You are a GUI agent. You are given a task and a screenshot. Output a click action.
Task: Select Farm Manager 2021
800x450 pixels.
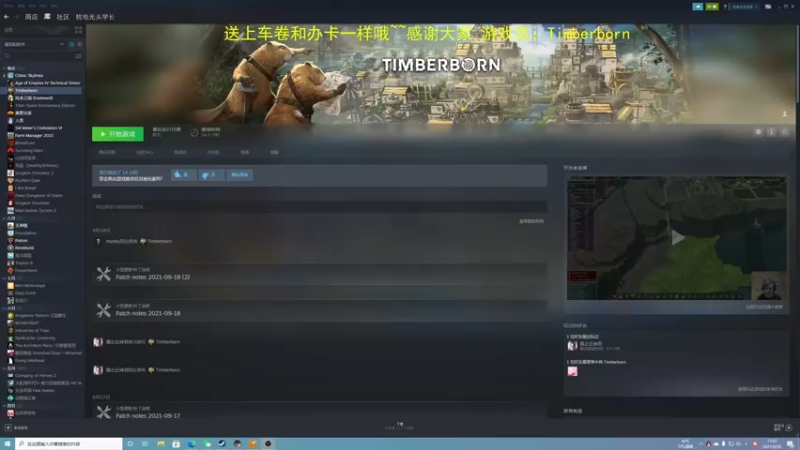[x=34, y=136]
